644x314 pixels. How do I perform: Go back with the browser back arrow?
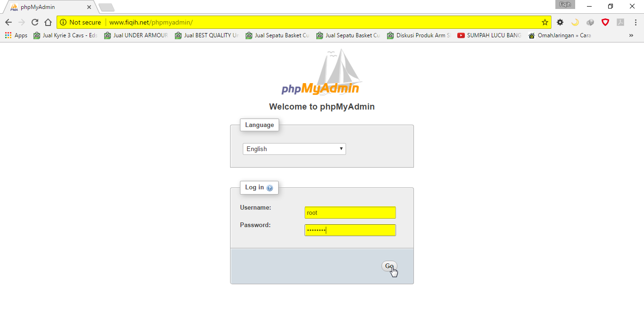pos(8,22)
